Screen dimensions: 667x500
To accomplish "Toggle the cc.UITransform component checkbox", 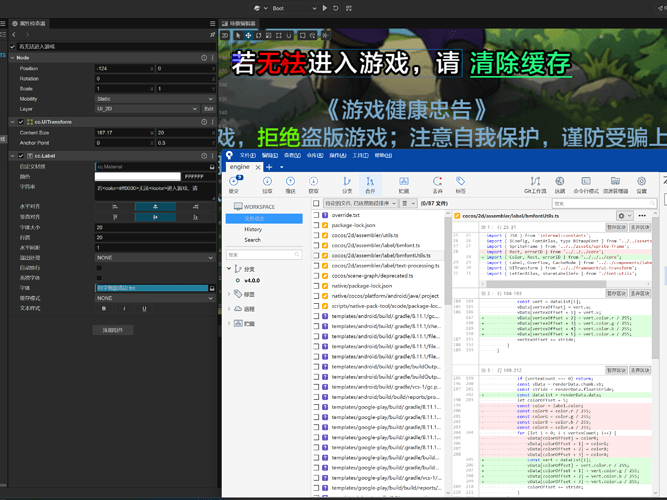I will tap(21, 122).
